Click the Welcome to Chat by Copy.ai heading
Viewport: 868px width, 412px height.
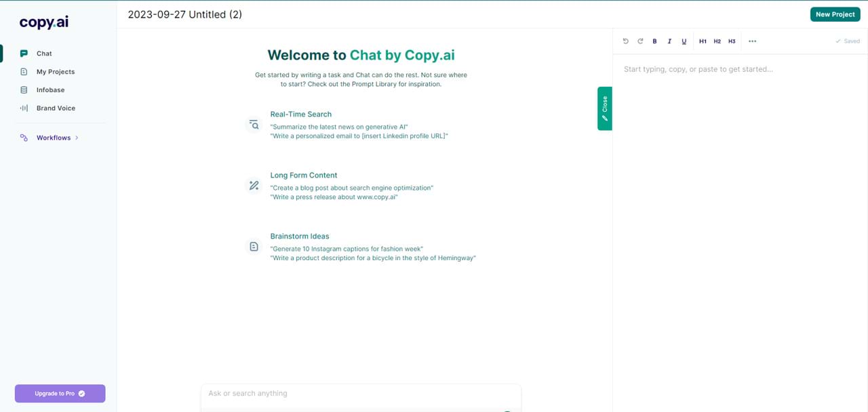[x=361, y=56]
